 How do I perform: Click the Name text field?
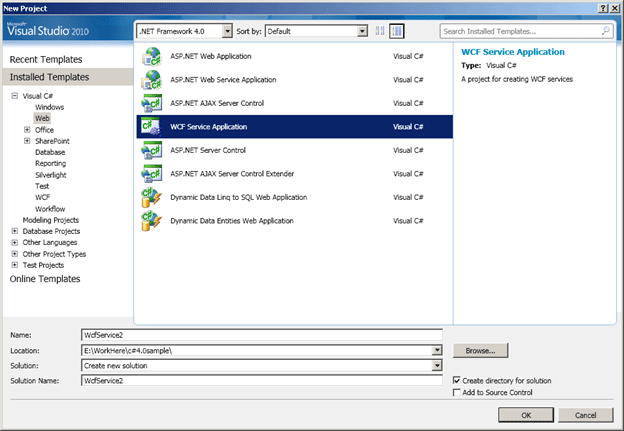coord(262,335)
